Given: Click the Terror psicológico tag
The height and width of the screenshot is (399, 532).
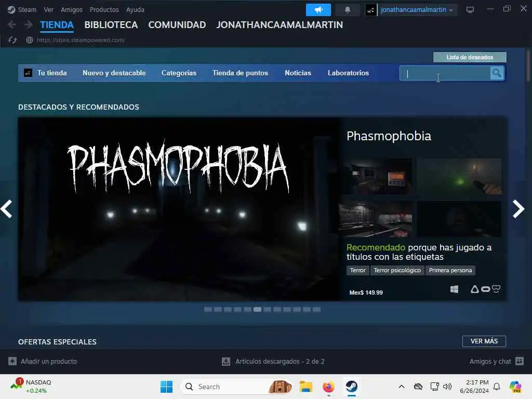Looking at the screenshot, I should (x=397, y=270).
